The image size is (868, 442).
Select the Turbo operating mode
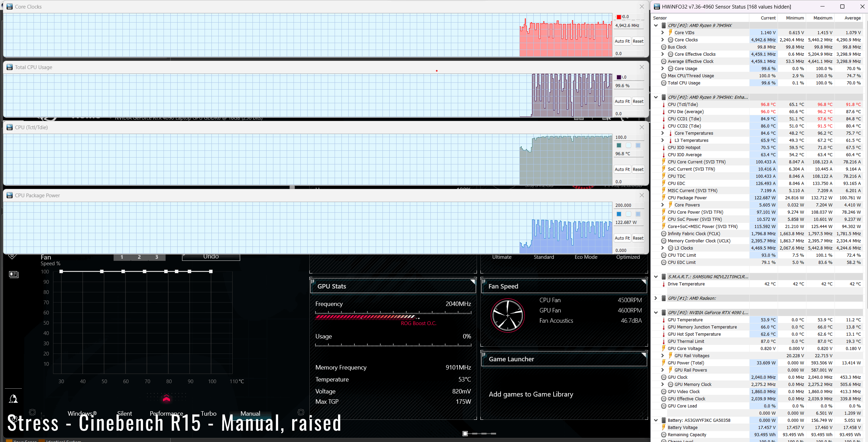pyautogui.click(x=208, y=413)
